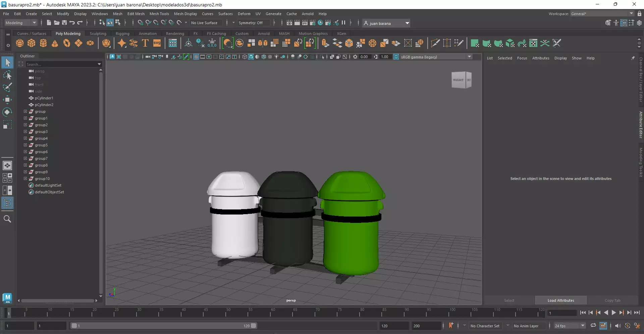Image resolution: width=644 pixels, height=334 pixels.
Task: Toggle wireframe display in viewport toolbar
Action: pyautogui.click(x=245, y=57)
